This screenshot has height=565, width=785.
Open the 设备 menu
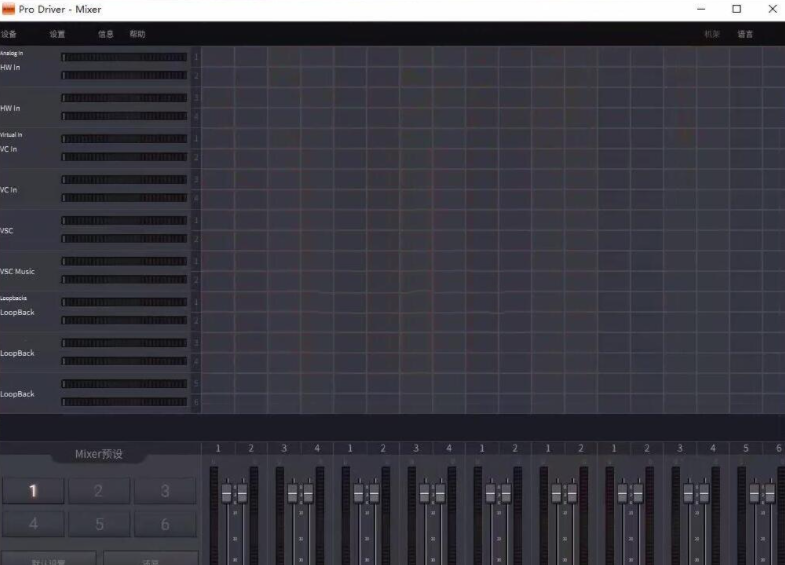point(9,34)
